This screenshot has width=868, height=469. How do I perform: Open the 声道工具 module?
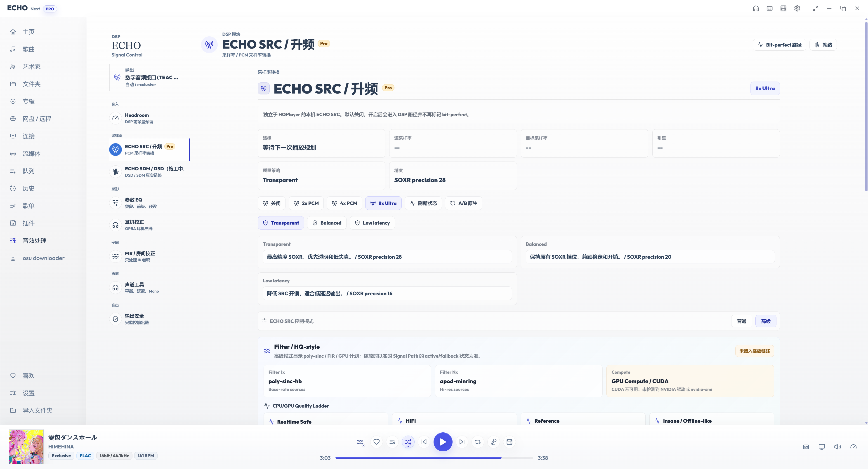pyautogui.click(x=149, y=288)
